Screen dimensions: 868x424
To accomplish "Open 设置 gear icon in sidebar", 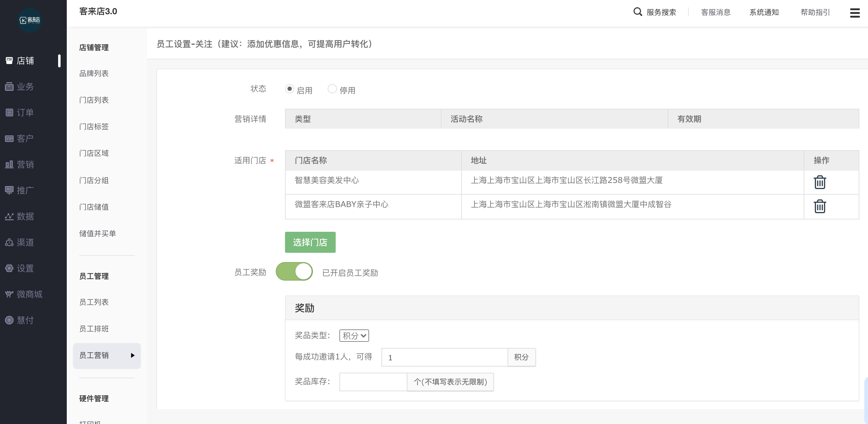I will pyautogui.click(x=9, y=268).
